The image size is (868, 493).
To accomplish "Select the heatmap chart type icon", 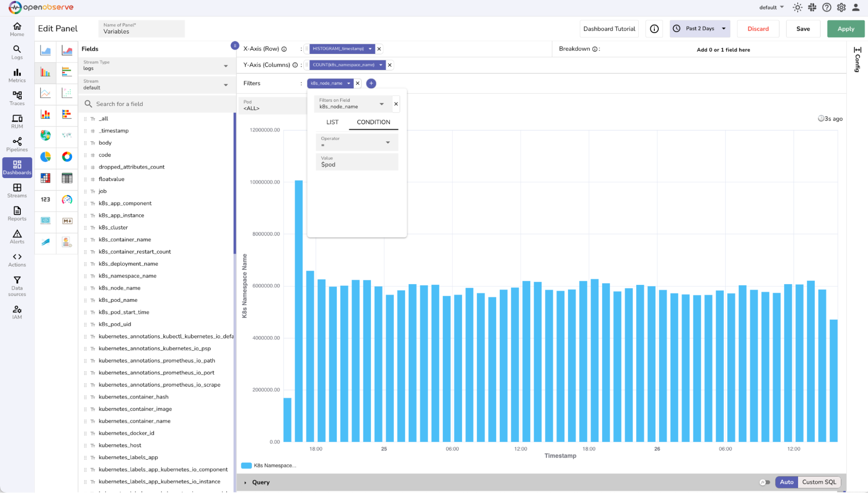I will [45, 178].
